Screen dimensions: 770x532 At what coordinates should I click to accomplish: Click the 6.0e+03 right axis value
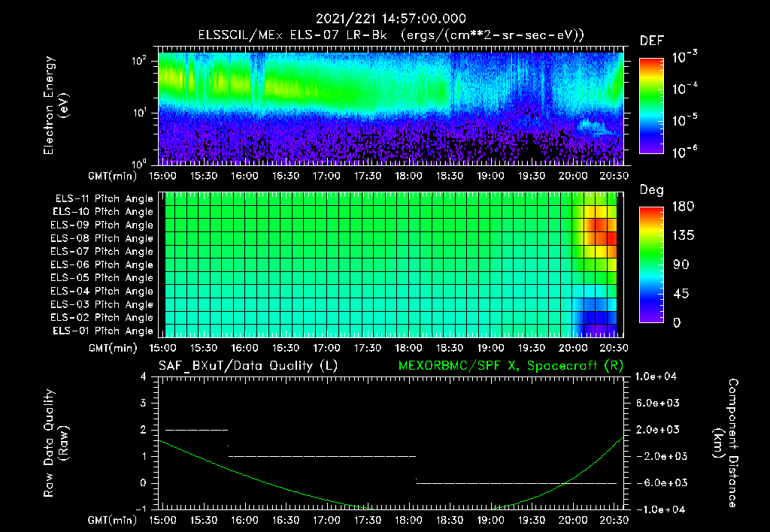click(x=658, y=403)
